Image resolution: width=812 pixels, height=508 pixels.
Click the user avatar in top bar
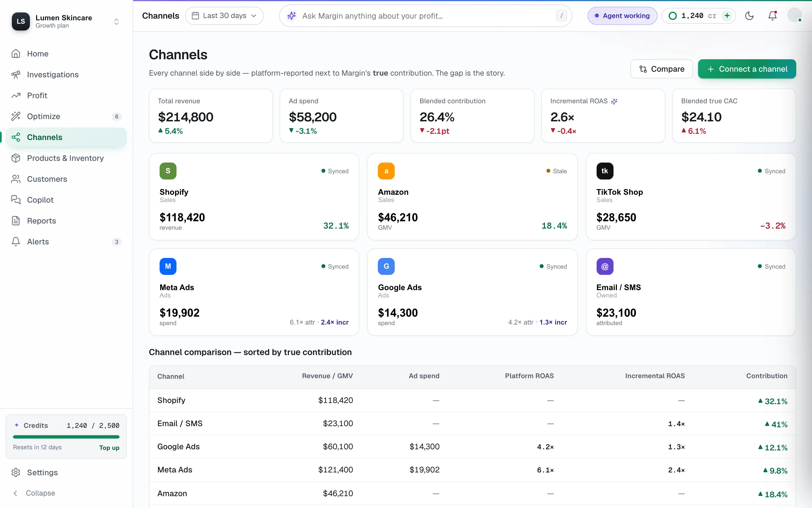(794, 15)
